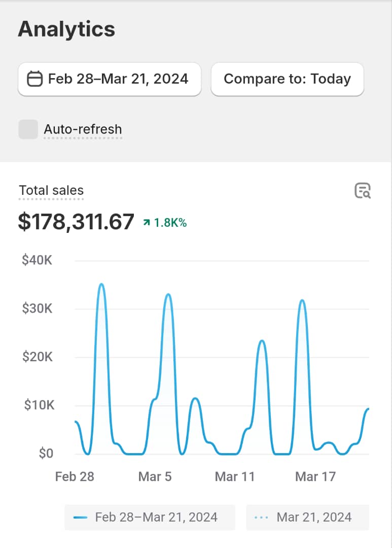Click the Auto-refresh text label

click(83, 129)
